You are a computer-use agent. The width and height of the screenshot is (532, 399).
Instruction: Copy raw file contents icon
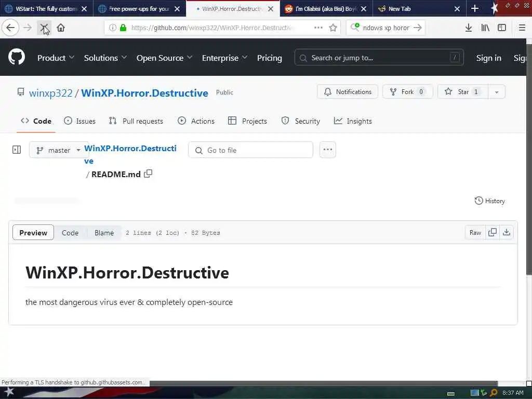[x=493, y=232]
